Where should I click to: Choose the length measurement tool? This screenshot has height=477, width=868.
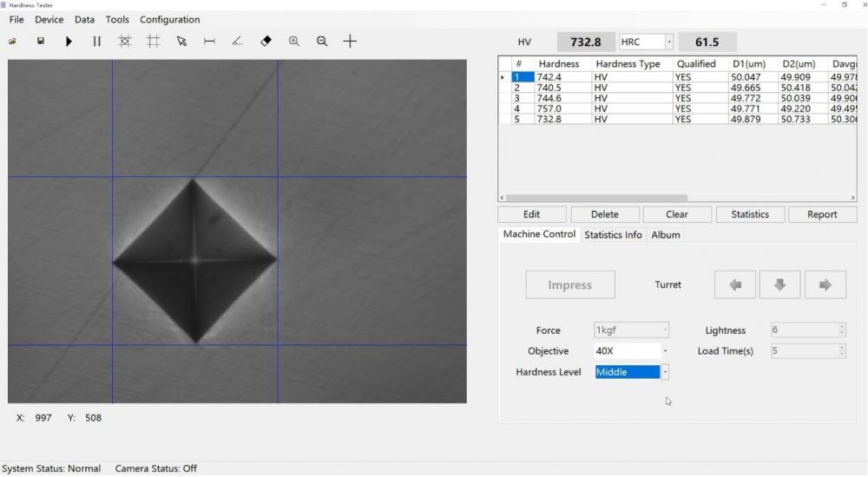click(x=209, y=42)
